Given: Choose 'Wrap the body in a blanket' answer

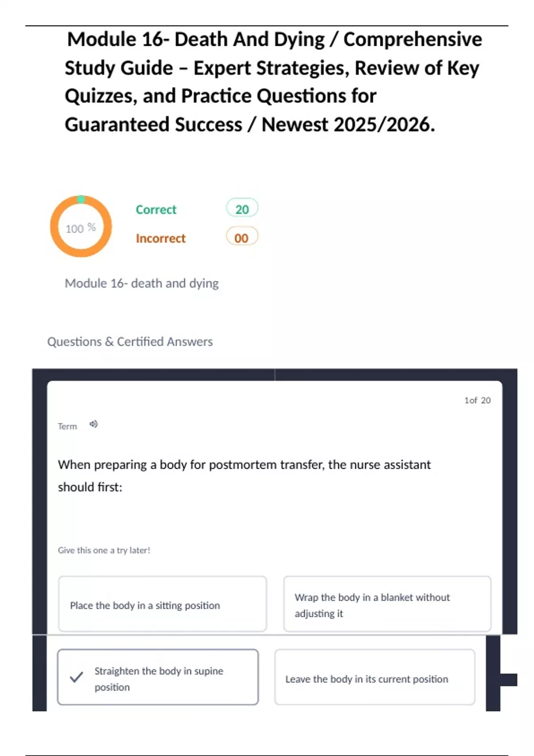Looking at the screenshot, I should coord(387,605).
